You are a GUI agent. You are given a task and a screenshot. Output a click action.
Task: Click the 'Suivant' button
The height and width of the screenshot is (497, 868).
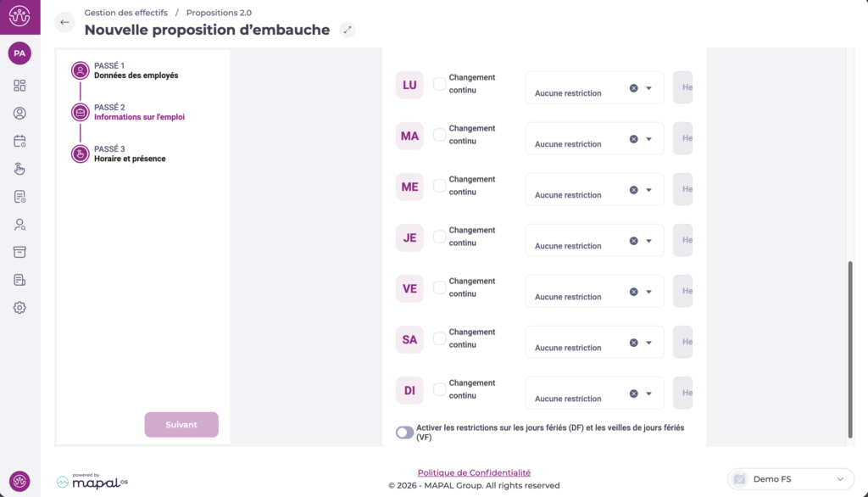(x=181, y=425)
